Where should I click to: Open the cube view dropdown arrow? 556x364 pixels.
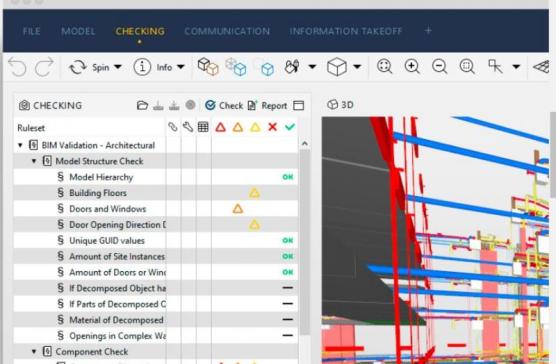pyautogui.click(x=357, y=67)
